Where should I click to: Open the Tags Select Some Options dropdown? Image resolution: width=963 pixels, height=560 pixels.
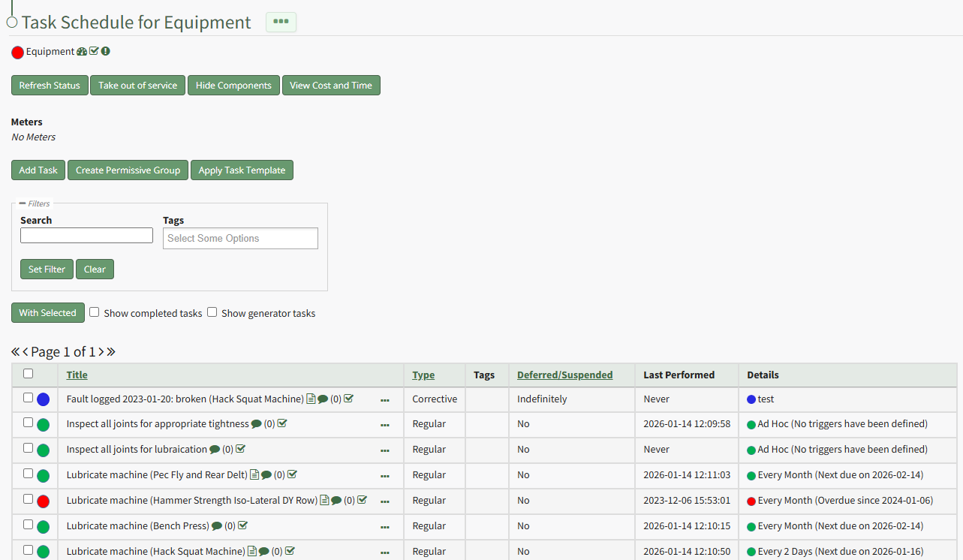tap(240, 239)
